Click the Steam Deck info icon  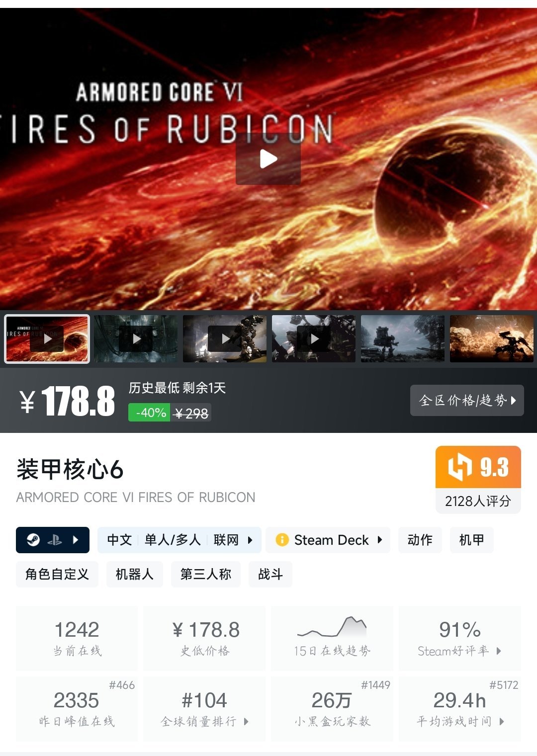pos(282,540)
